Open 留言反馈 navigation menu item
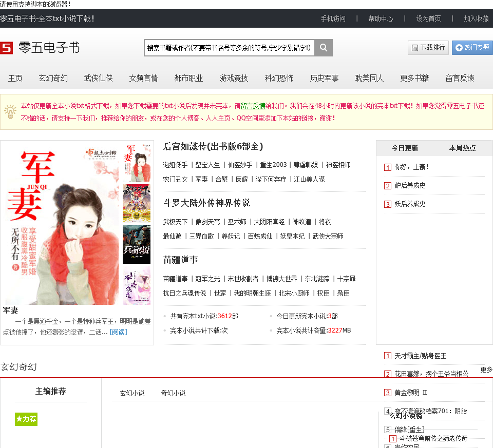Screen dimensions: 493x448 (x=460, y=78)
